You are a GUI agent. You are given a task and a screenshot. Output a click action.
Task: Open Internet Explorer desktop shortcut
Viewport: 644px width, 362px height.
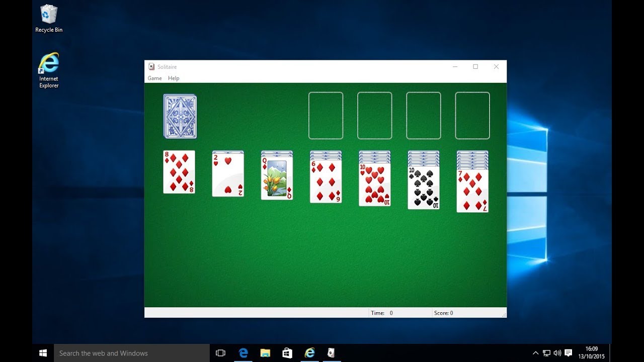[49, 70]
